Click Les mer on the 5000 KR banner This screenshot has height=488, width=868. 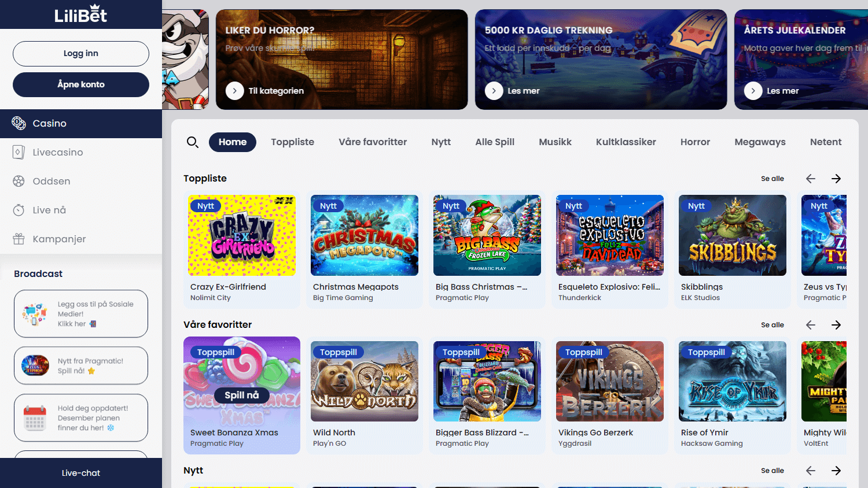(x=513, y=90)
